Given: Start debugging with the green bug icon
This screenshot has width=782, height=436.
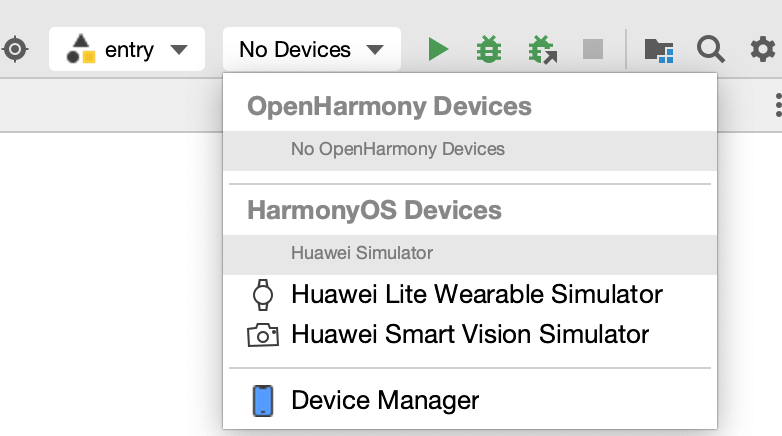Looking at the screenshot, I should click(489, 49).
